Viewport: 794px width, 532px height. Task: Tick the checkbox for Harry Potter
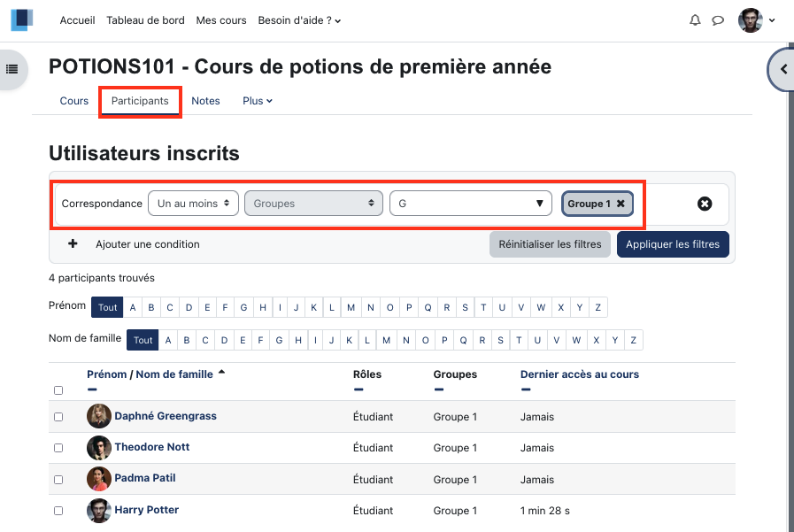pyautogui.click(x=58, y=511)
